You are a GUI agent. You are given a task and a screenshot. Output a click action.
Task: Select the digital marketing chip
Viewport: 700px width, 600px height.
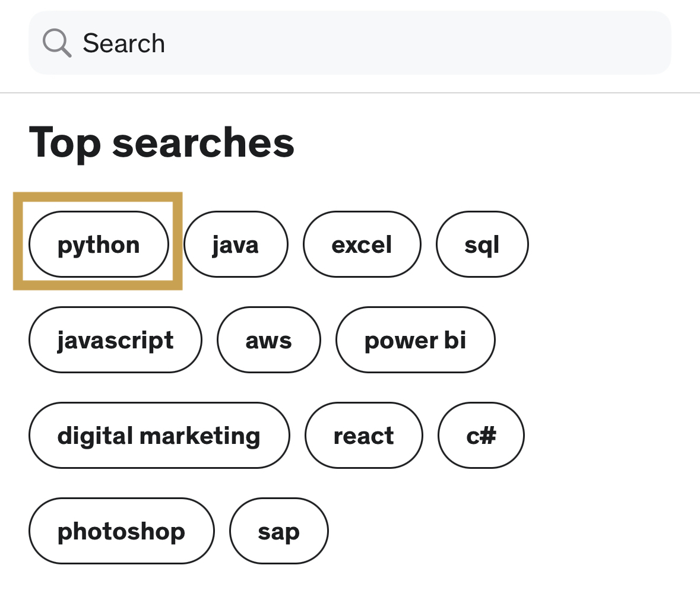pos(159,436)
